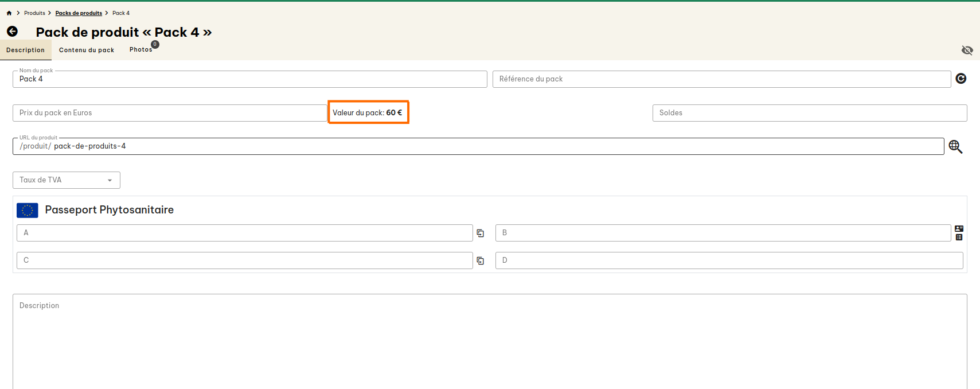Open the Contenu du pack tab
The image size is (980, 389).
[x=87, y=50]
